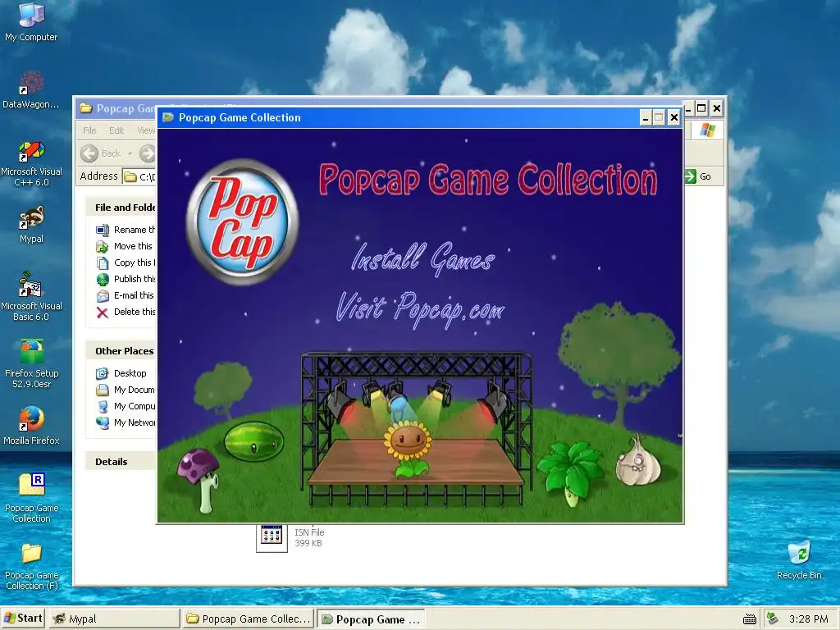This screenshot has height=630, width=840.
Task: Open File menu in Explorer window
Action: [89, 130]
